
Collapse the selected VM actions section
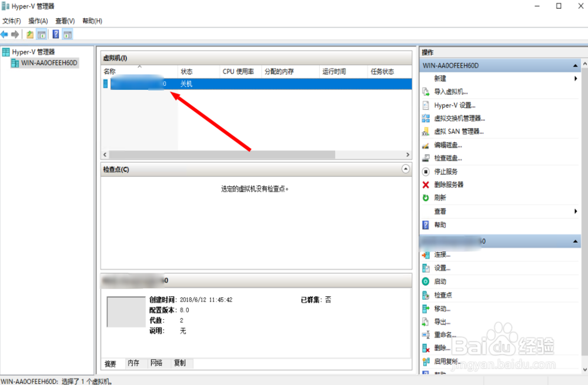click(x=575, y=242)
